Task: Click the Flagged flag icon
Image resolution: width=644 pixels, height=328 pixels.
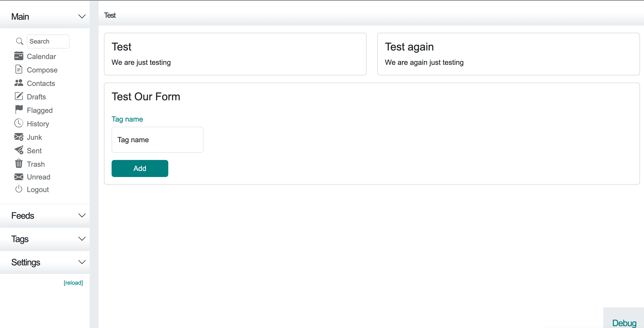Action: (19, 110)
